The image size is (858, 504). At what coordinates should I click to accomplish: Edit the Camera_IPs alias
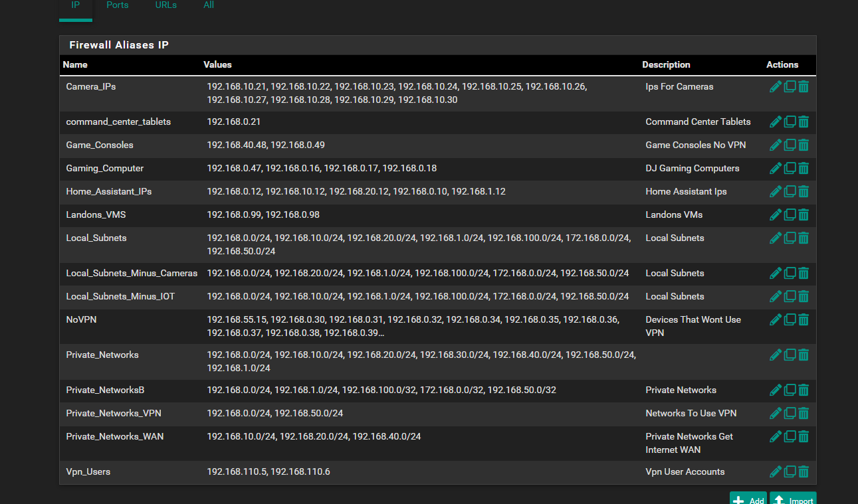(775, 86)
